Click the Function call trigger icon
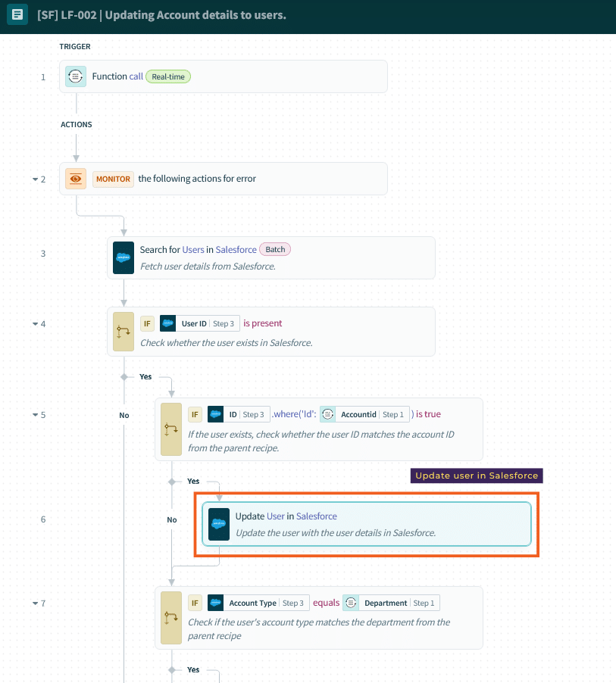 click(76, 76)
